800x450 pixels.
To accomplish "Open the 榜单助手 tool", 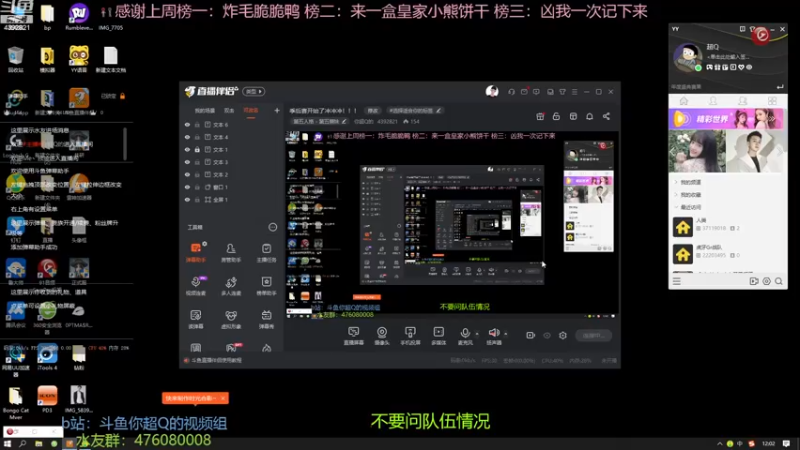I will coord(266,286).
